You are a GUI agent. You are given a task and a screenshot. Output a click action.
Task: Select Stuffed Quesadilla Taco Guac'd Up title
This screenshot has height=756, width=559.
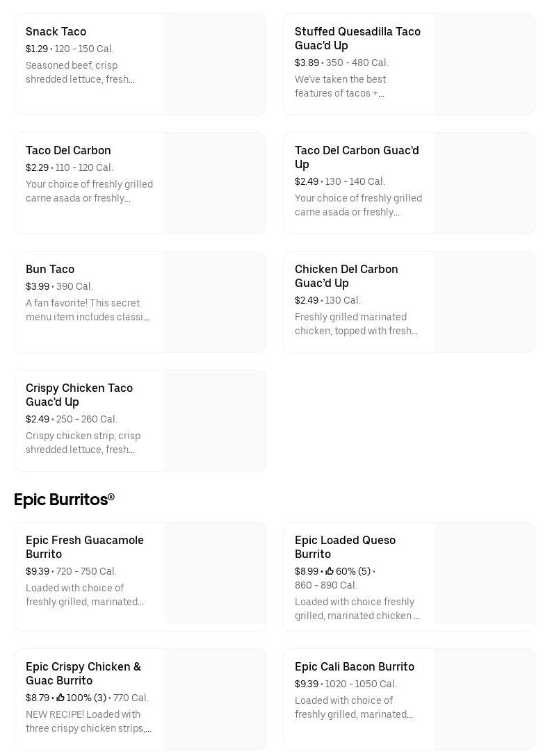(x=357, y=38)
